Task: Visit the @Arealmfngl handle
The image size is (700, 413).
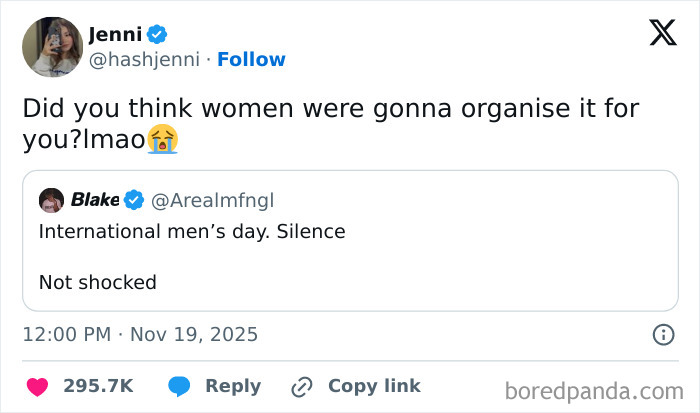Action: click(212, 200)
